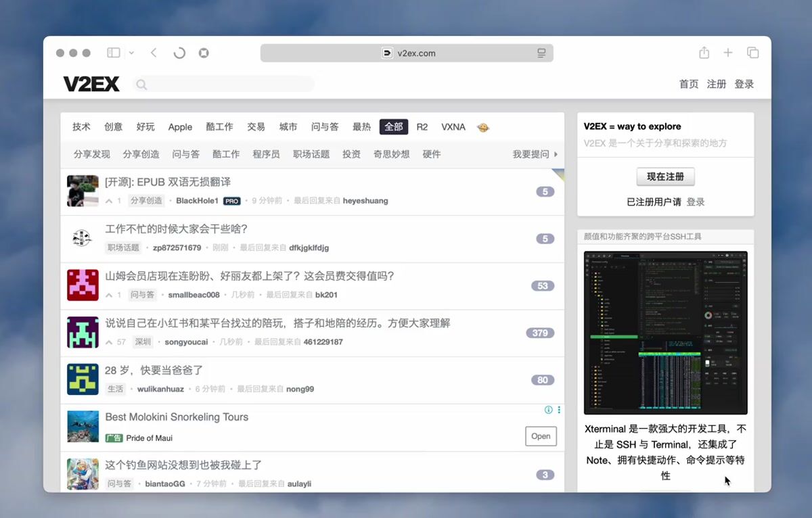Screen dimensions: 812x518
Task: Click zp872571679's avatar thumbnail
Action: pos(83,238)
